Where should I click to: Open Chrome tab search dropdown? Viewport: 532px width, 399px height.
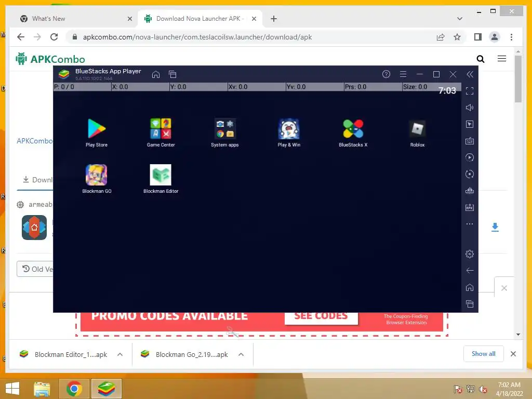coord(460,19)
